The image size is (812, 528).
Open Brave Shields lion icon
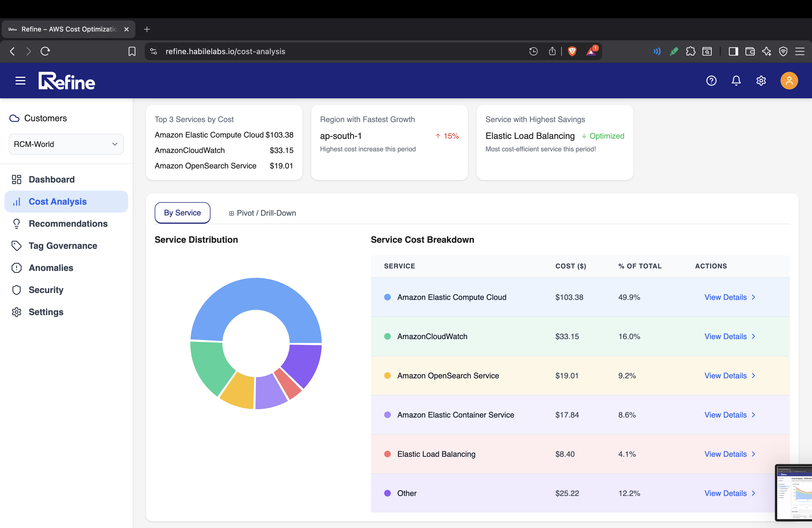click(x=572, y=52)
